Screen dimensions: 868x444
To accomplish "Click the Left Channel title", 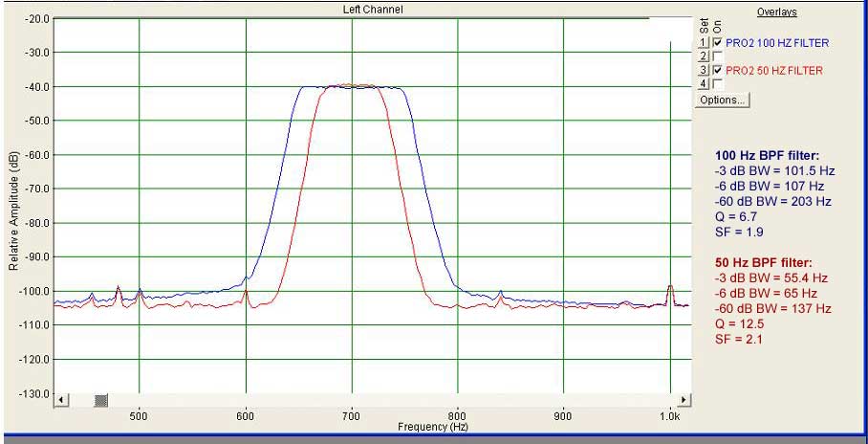I will [x=373, y=9].
